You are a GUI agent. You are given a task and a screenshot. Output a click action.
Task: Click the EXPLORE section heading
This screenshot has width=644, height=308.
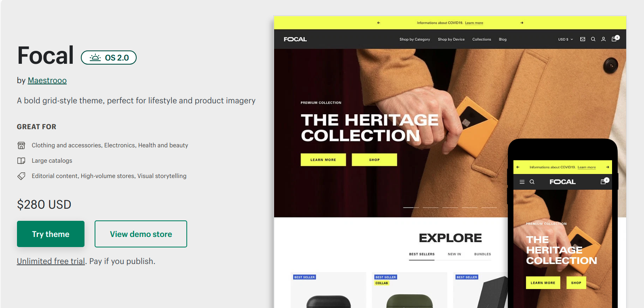click(450, 238)
